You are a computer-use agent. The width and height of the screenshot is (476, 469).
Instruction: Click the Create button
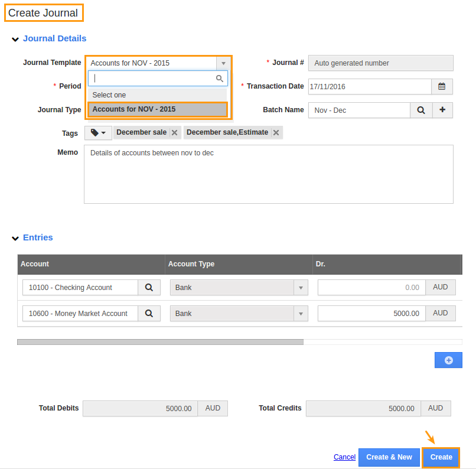[x=441, y=457]
